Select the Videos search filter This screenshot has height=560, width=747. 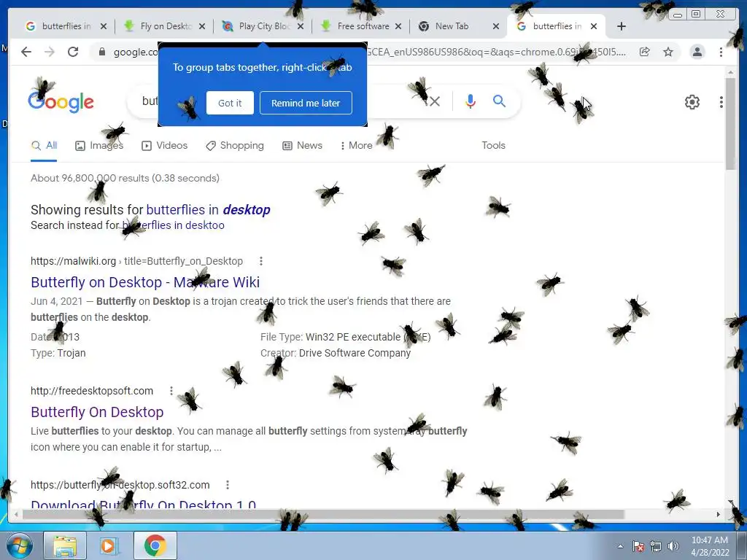tap(164, 146)
